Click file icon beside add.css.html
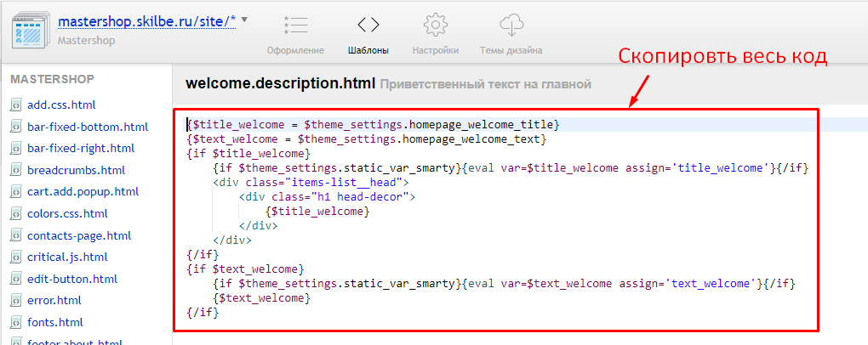868x345 pixels. point(15,105)
